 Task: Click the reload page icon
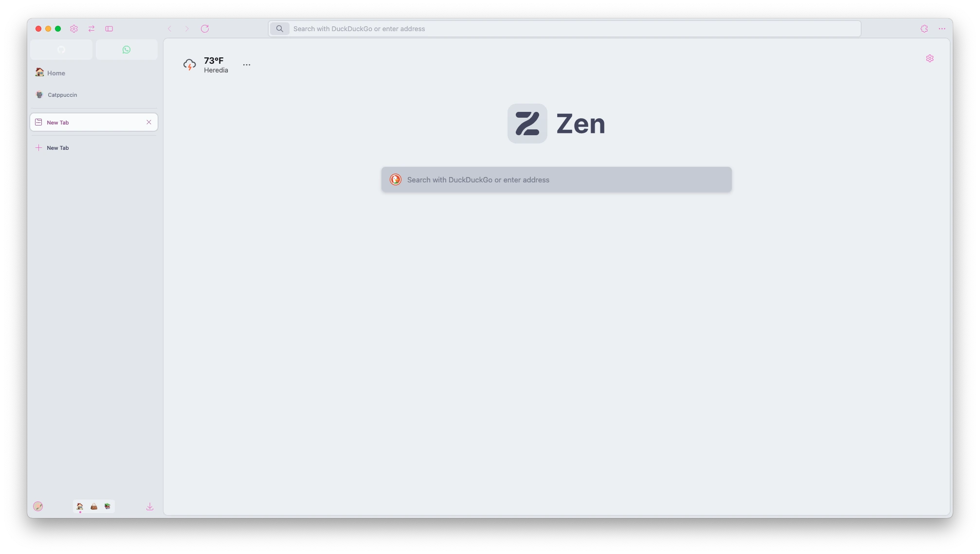[x=205, y=29]
